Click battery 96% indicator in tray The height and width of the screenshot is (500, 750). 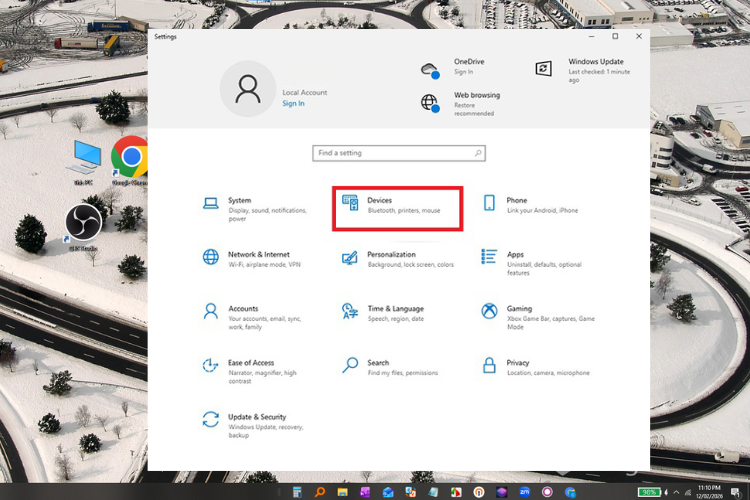(649, 492)
